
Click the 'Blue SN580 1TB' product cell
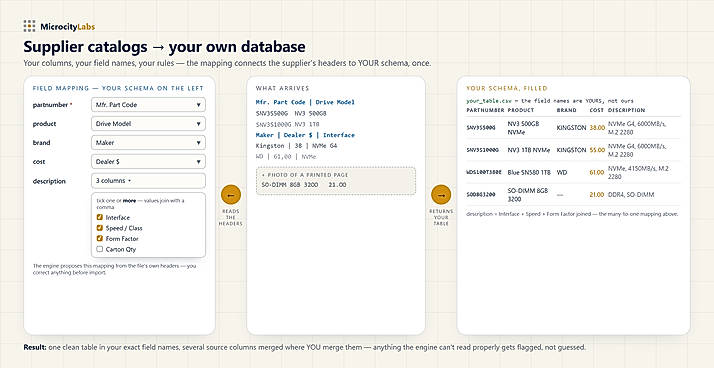point(529,172)
